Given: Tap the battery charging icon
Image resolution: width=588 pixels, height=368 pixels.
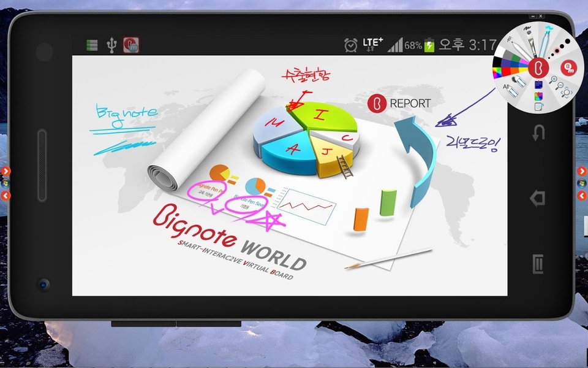Looking at the screenshot, I should click(x=429, y=45).
